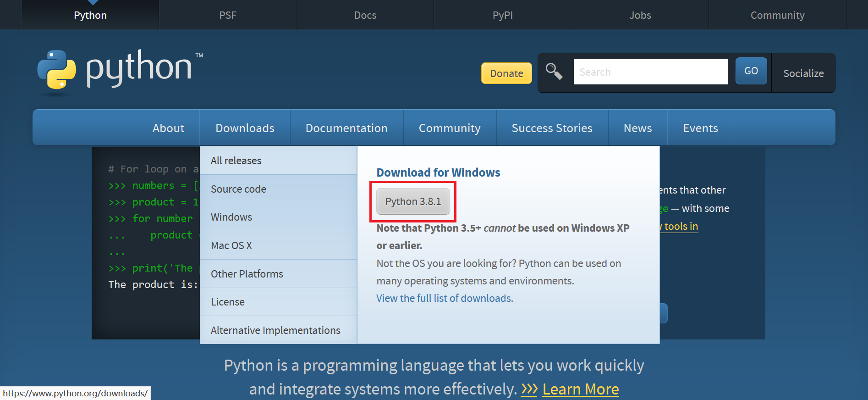The image size is (868, 400).
Task: Open Other Platforms downloads entry
Action: [247, 274]
